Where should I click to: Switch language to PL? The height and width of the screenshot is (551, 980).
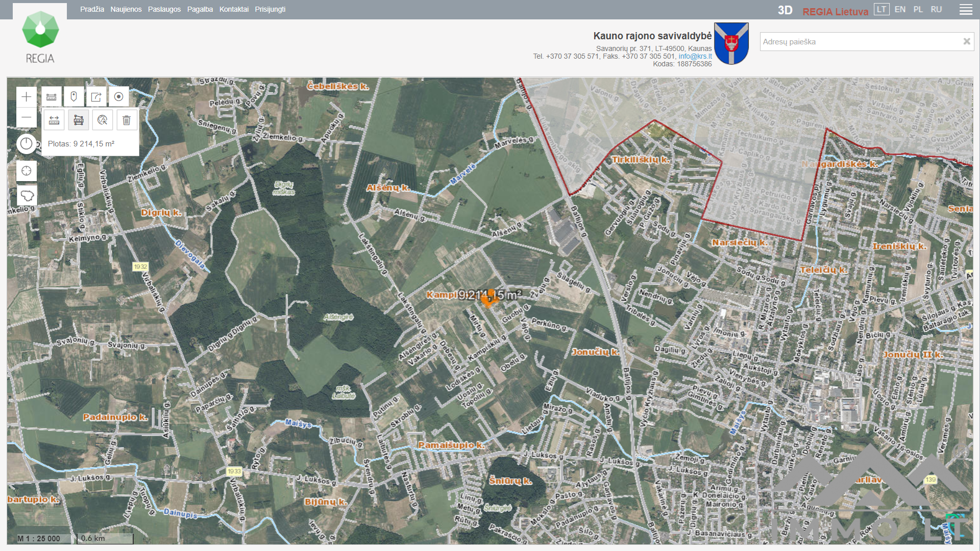pos(918,9)
